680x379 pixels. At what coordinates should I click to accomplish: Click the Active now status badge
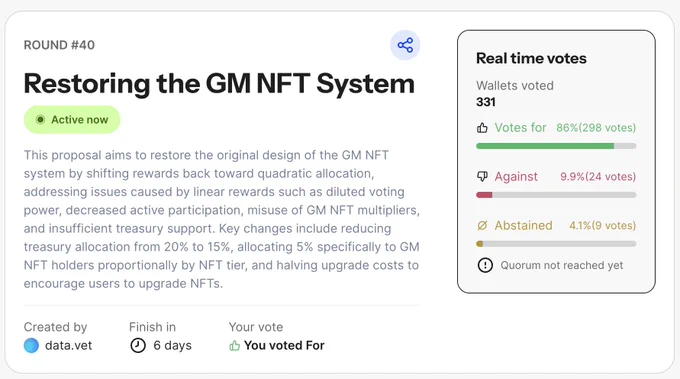click(72, 120)
